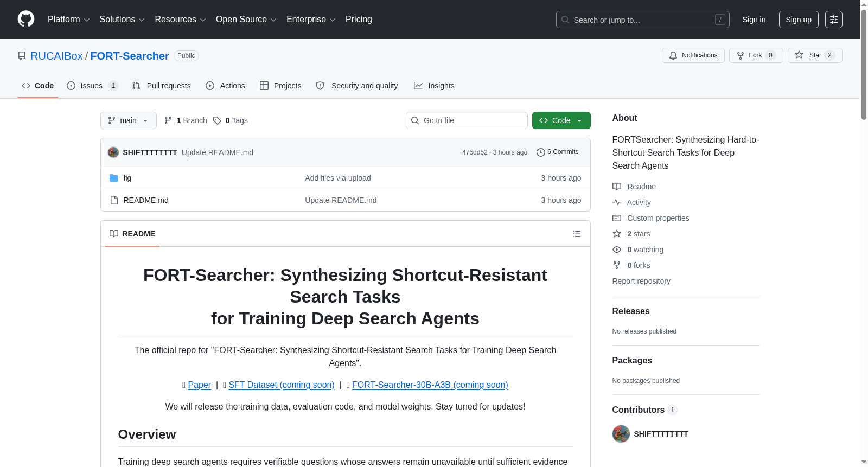
Task: Star the FORT-Searcher repository
Action: coord(815,55)
